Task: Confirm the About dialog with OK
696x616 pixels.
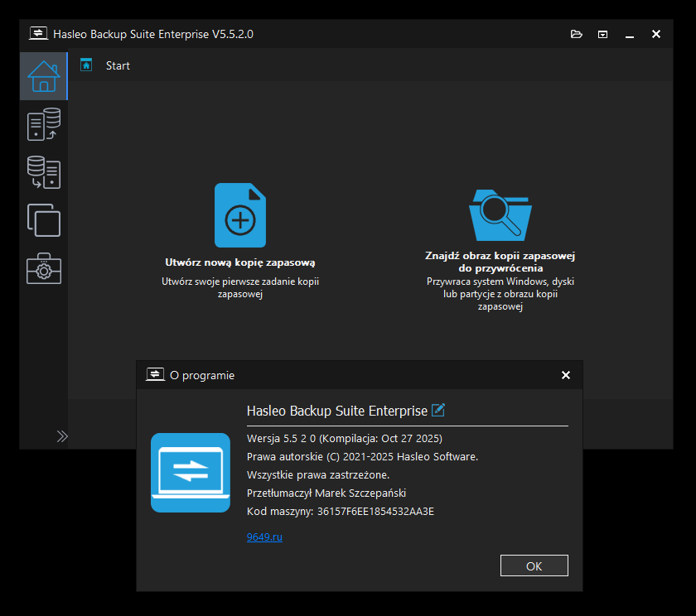Action: click(534, 565)
